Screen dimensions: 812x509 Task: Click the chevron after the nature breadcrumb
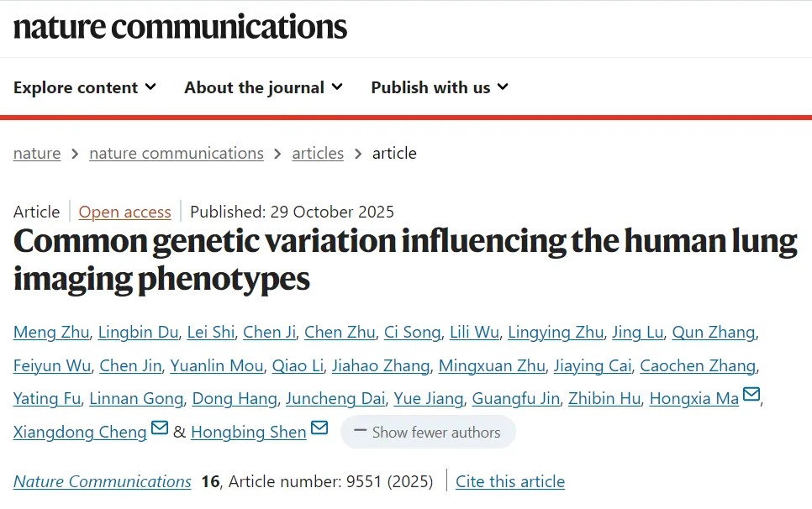(x=75, y=154)
